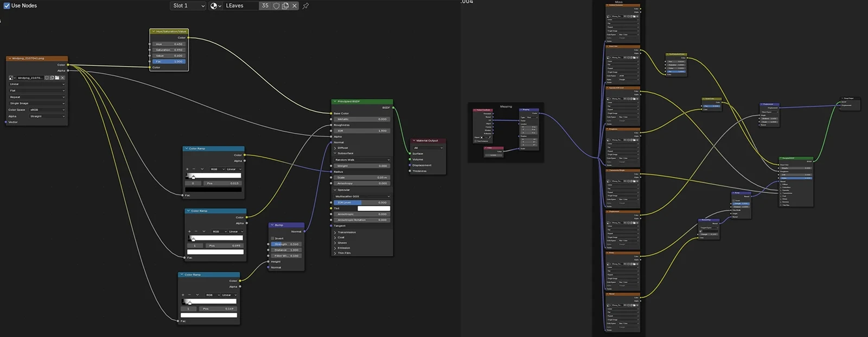Click the Color output socket on Hue/Saturation/Value node
Viewport: 868px width, 337px height.
[188, 37]
